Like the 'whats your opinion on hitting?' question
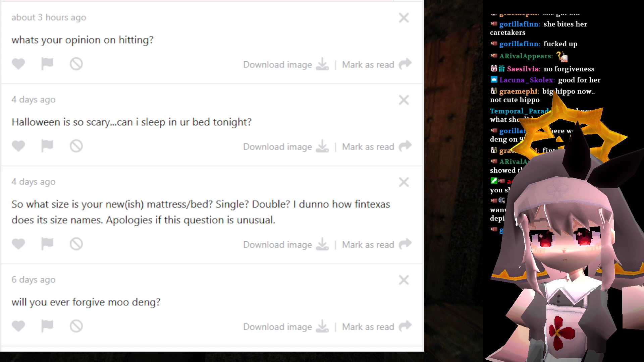The height and width of the screenshot is (362, 644). pos(18,64)
